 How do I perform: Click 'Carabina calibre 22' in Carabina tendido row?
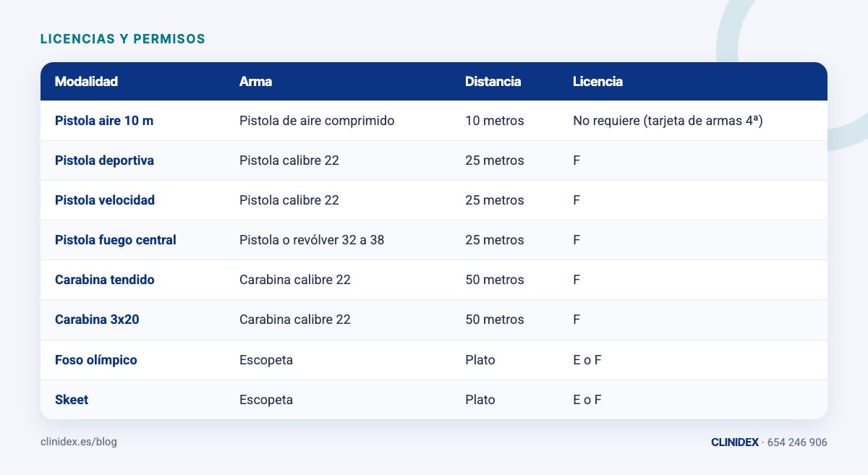295,280
